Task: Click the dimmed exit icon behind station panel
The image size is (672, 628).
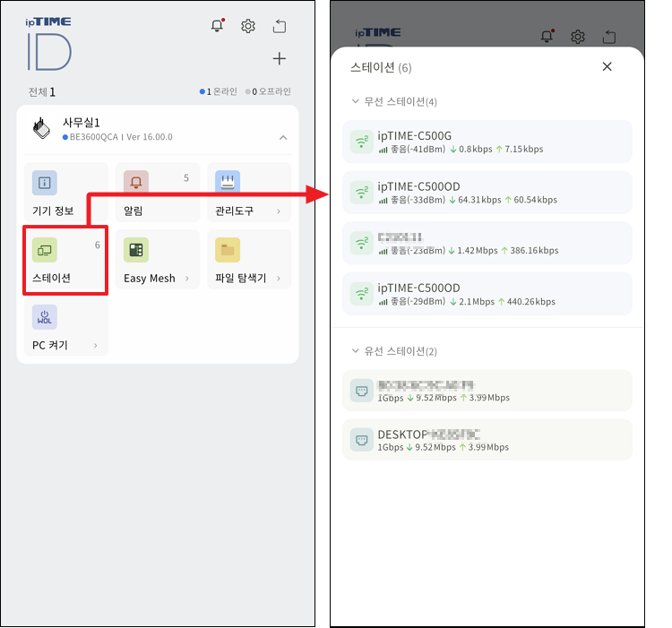Action: point(609,37)
